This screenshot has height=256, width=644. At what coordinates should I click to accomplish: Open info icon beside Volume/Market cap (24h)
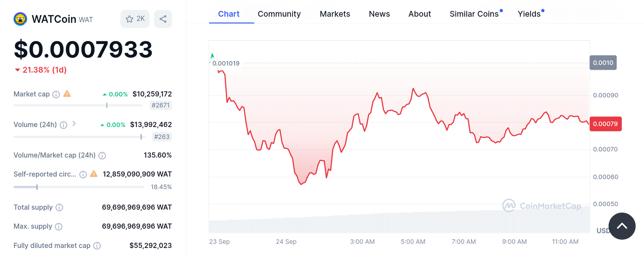(102, 156)
